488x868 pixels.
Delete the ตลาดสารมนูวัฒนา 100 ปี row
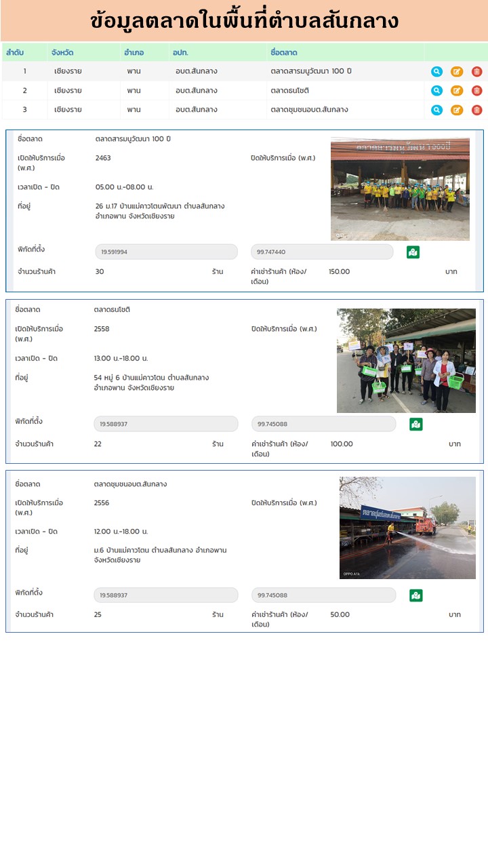coord(476,71)
